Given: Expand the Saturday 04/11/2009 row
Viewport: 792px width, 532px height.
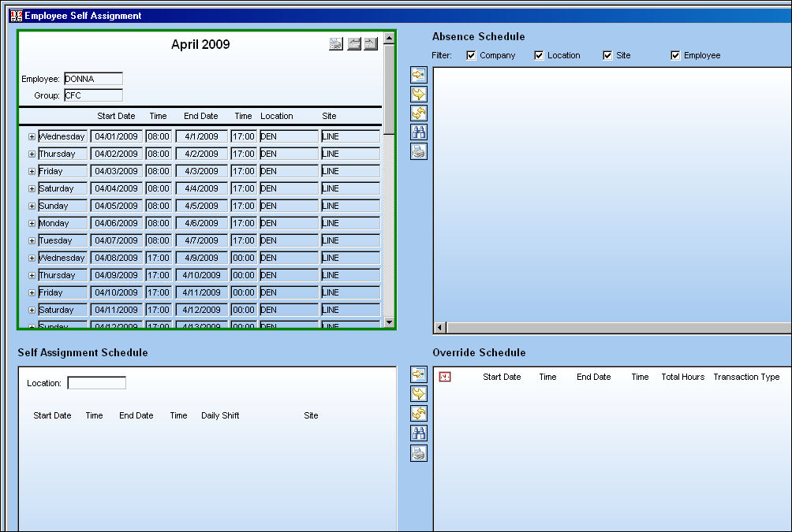Looking at the screenshot, I should click(x=32, y=310).
